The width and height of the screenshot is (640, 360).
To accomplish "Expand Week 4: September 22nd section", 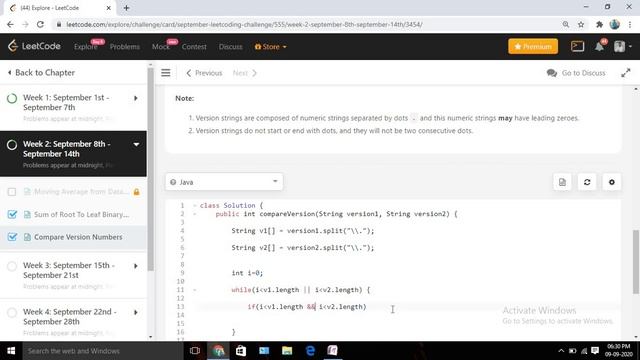I will pos(136,312).
